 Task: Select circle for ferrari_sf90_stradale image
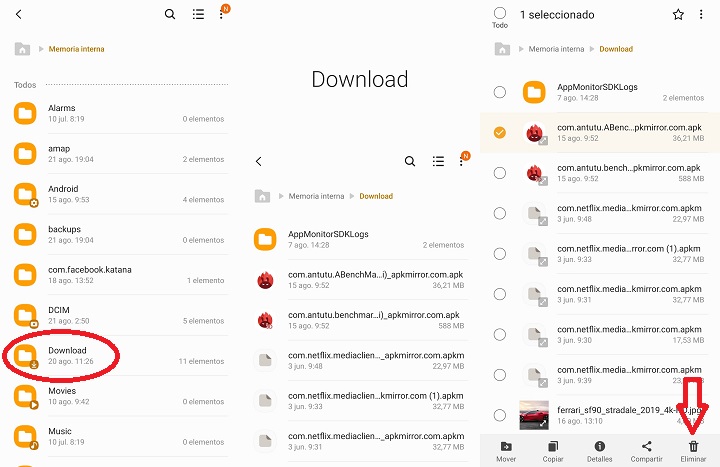coord(500,416)
